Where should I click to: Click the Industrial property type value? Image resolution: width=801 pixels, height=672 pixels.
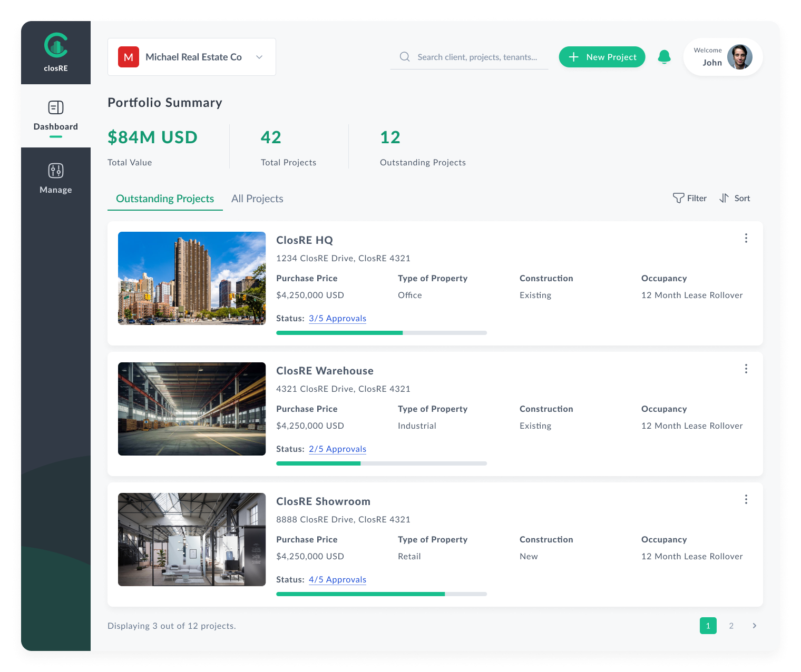coord(417,426)
